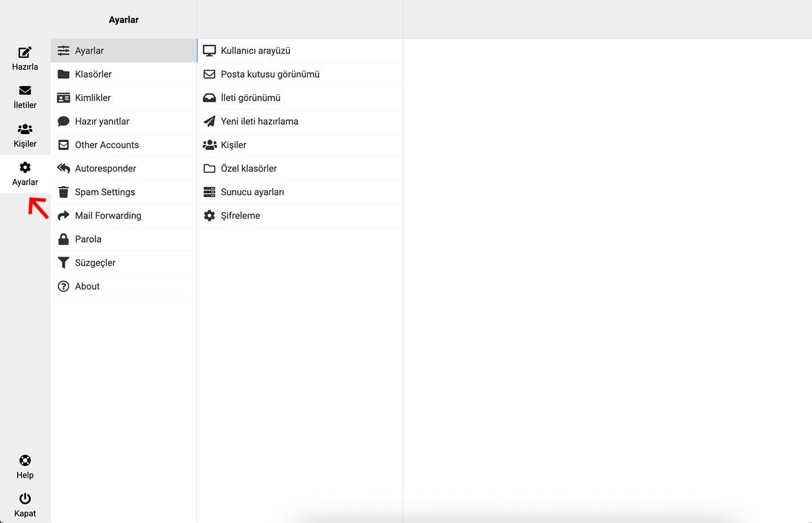Image resolution: width=812 pixels, height=523 pixels.
Task: Click the Help lifebuoy icon
Action: [x=25, y=461]
